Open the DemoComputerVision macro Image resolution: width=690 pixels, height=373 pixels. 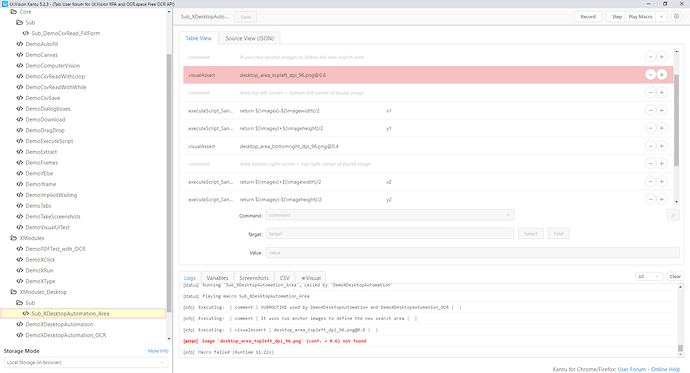[x=53, y=66]
